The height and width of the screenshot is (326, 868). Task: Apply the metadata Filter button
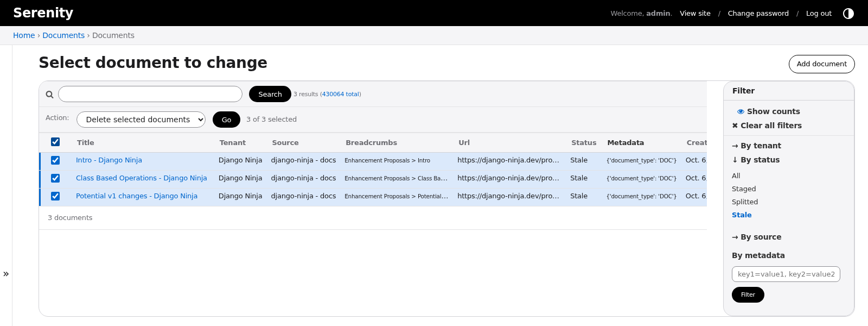point(748,294)
